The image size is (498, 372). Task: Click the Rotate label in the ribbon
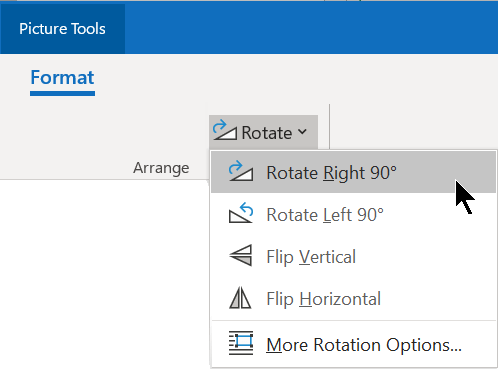(267, 133)
